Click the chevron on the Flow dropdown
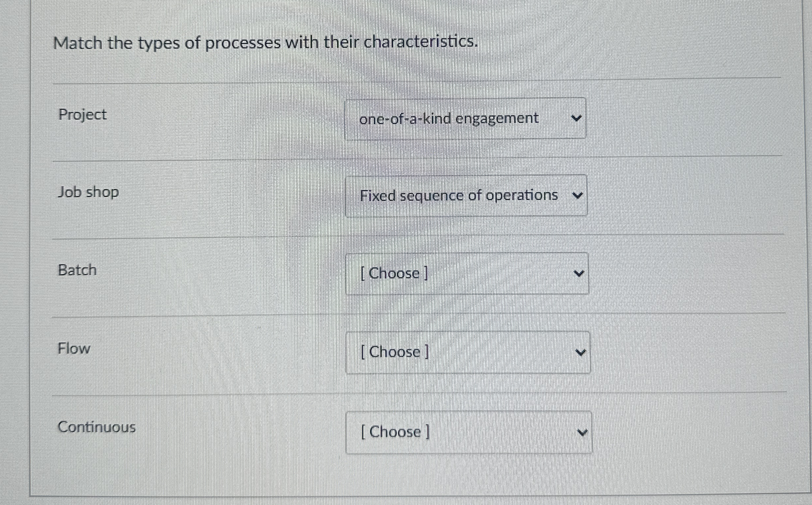 click(x=581, y=351)
